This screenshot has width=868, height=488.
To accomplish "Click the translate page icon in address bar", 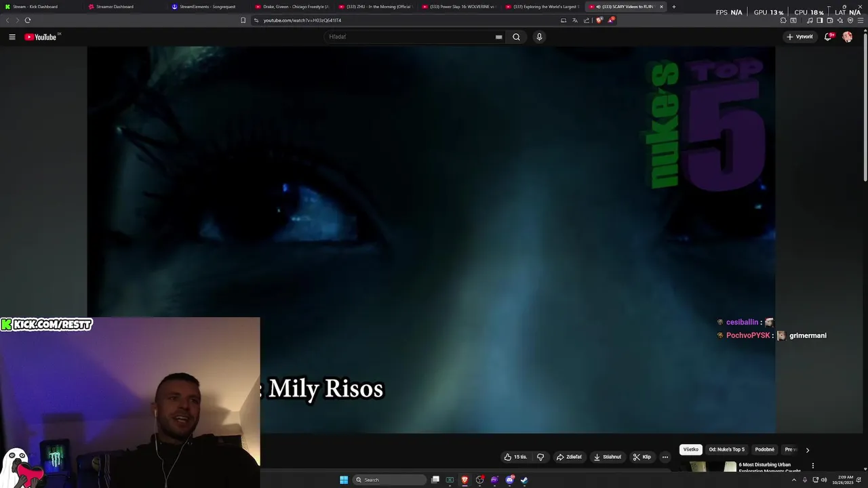I will pyautogui.click(x=575, y=20).
